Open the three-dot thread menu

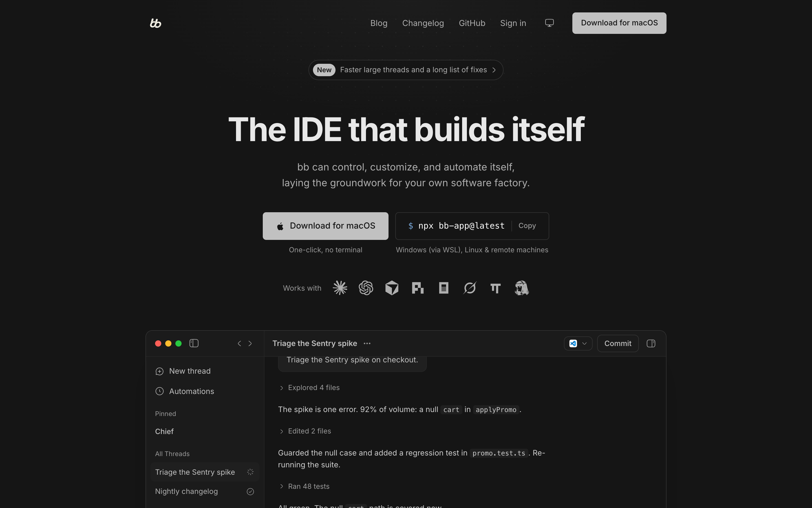pyautogui.click(x=367, y=343)
